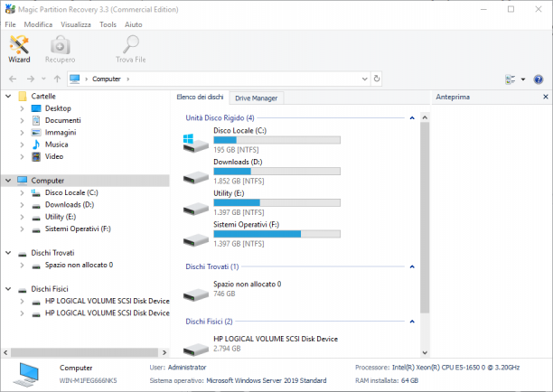Click the Computer icon in status bar
This screenshot has width=553, height=392.
[26, 374]
